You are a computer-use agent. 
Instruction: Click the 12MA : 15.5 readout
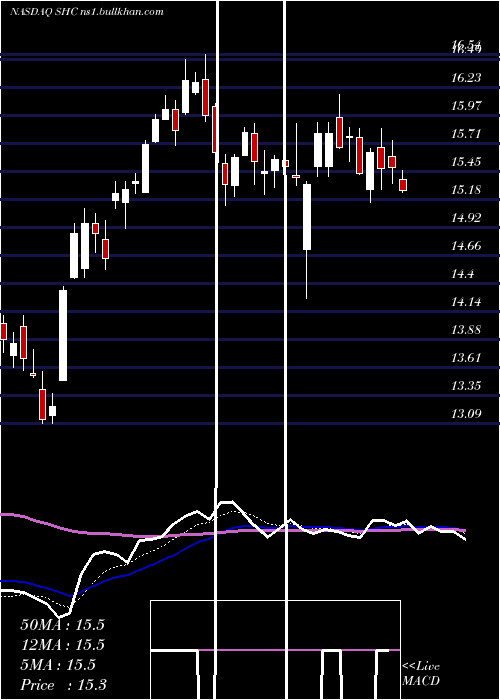point(62,645)
